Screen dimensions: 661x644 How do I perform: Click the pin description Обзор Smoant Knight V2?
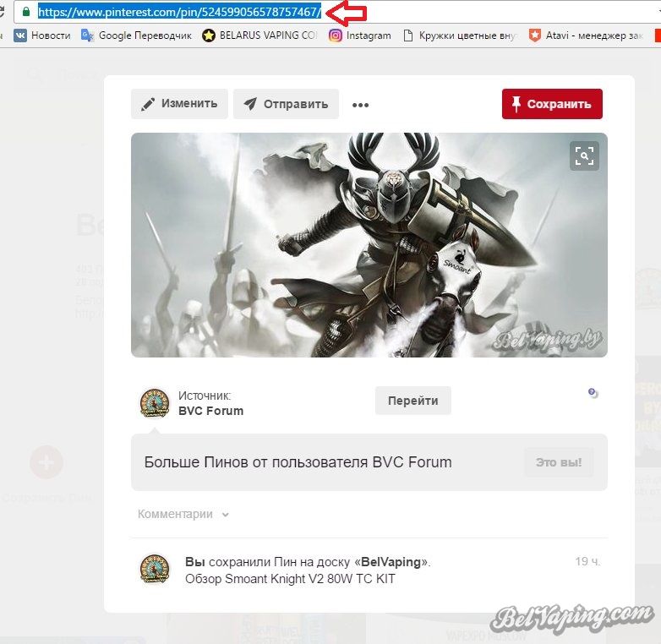290,579
